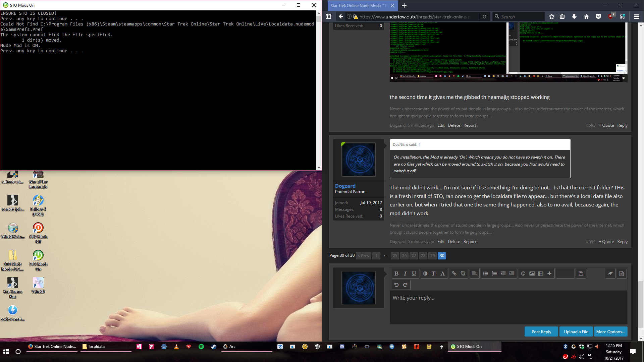Toggle italic formatting in reply editor

point(405,274)
